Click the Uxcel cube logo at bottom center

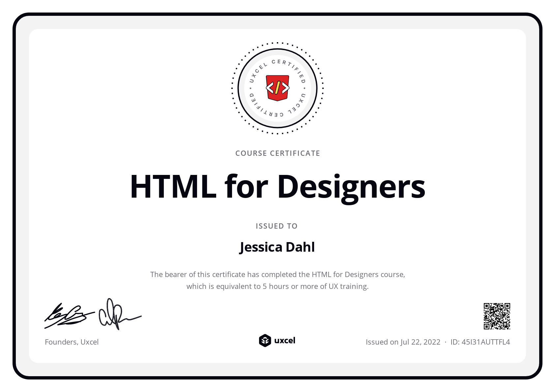click(265, 341)
